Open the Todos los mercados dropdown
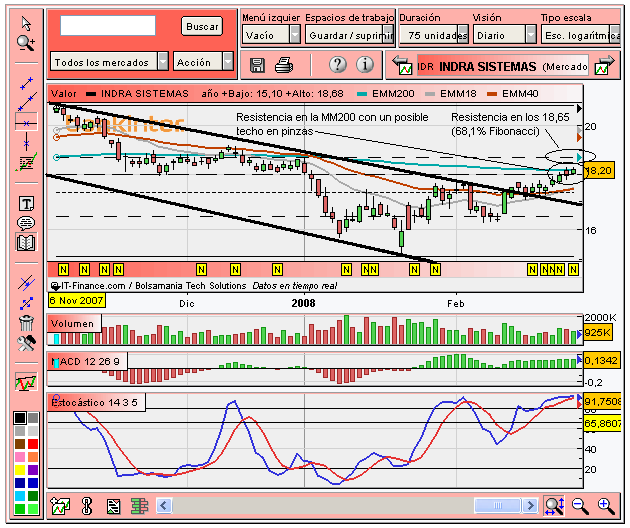Screen dimensions: 630x528 pyautogui.click(x=109, y=62)
